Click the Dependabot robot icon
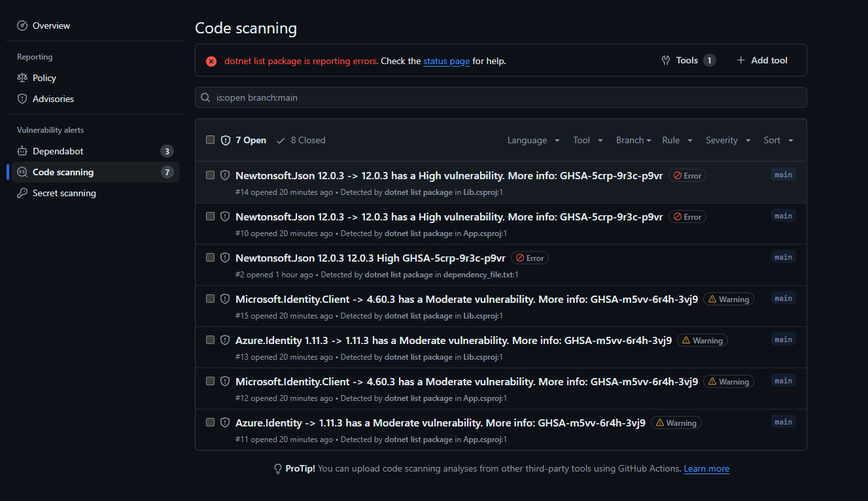Image resolution: width=868 pixels, height=501 pixels. [x=22, y=151]
